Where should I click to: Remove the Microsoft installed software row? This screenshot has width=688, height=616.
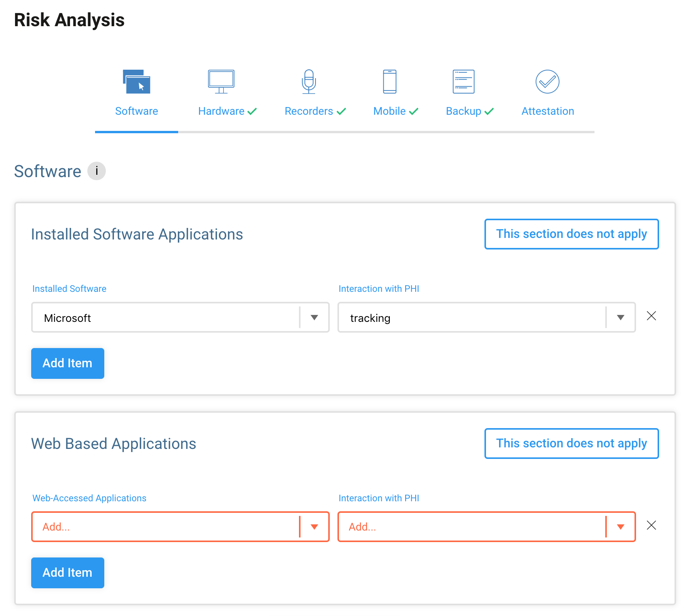pyautogui.click(x=651, y=316)
